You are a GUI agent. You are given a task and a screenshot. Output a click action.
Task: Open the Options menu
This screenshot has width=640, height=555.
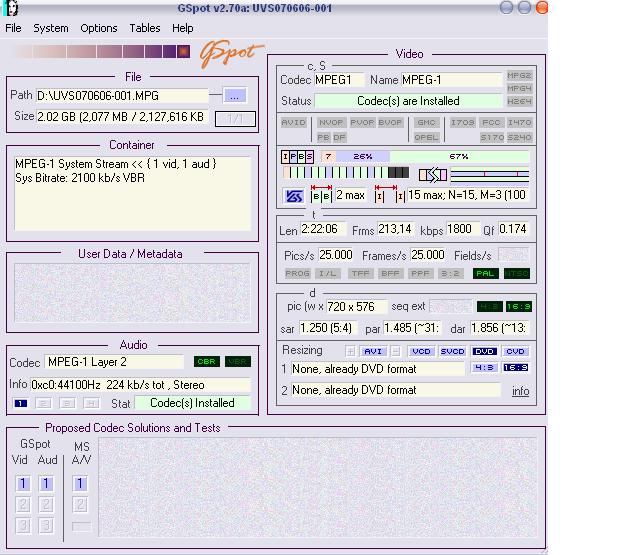pyautogui.click(x=99, y=28)
